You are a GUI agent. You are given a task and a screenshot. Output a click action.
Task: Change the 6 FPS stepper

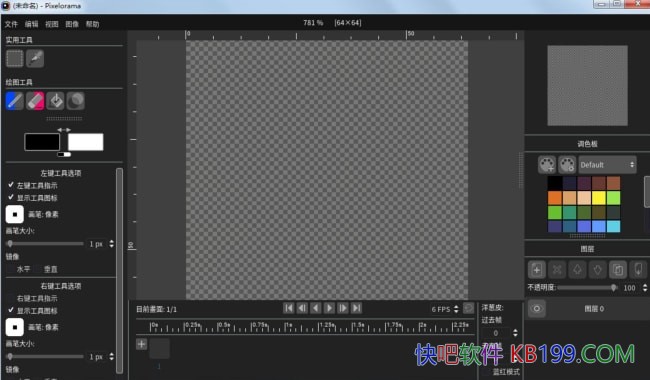click(456, 309)
